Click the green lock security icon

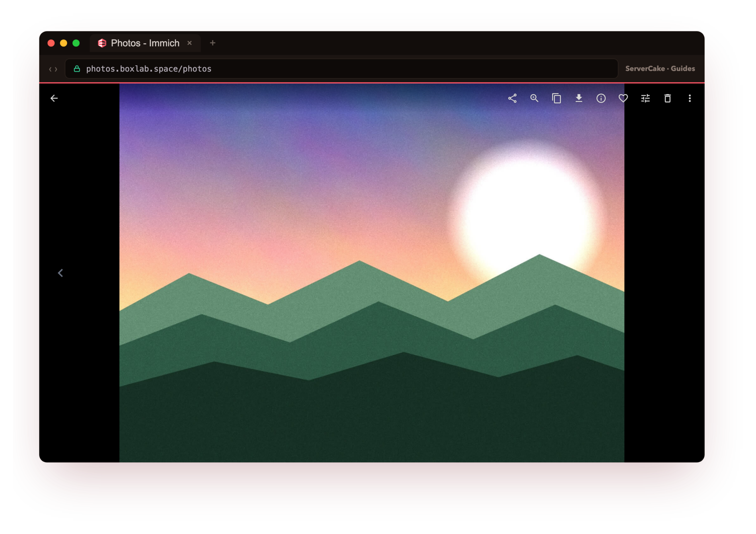[x=77, y=68]
